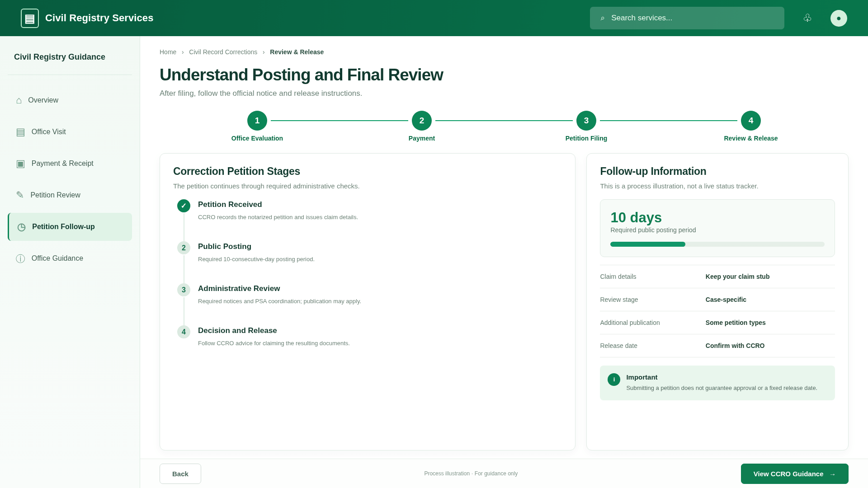Open notifications icon in header
This screenshot has height=488, width=868.
(x=807, y=18)
